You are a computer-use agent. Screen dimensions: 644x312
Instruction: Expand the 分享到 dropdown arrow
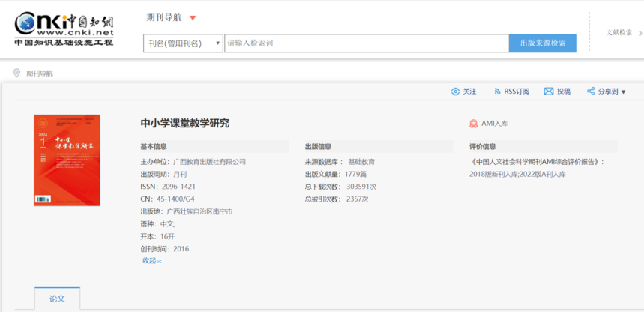pyautogui.click(x=623, y=92)
